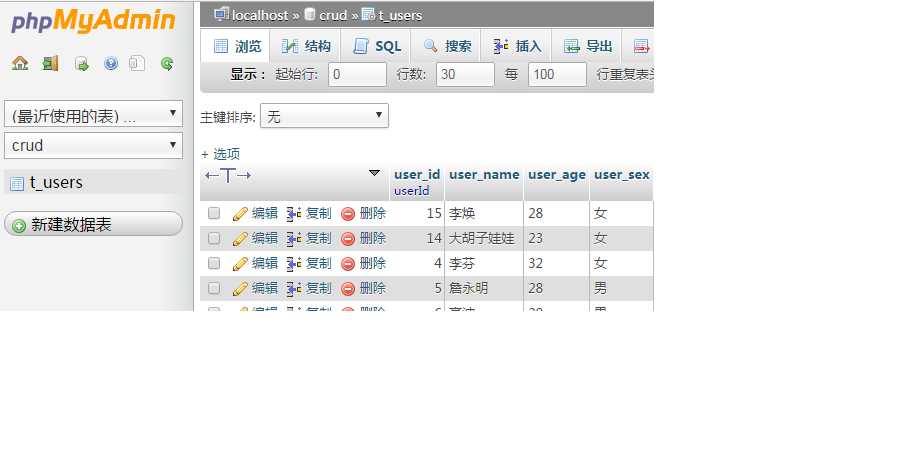Click red delete icon for row 李焕
The image size is (923, 467).
(348, 214)
